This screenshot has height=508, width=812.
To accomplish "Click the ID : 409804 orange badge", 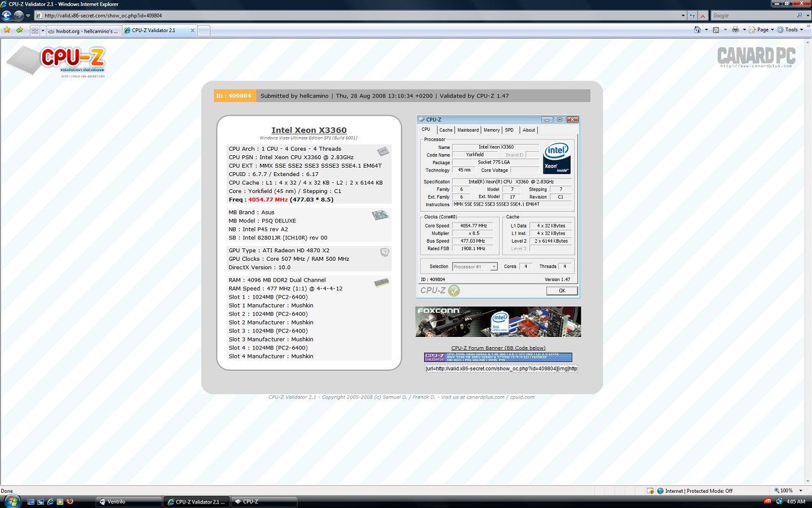I will pos(234,96).
